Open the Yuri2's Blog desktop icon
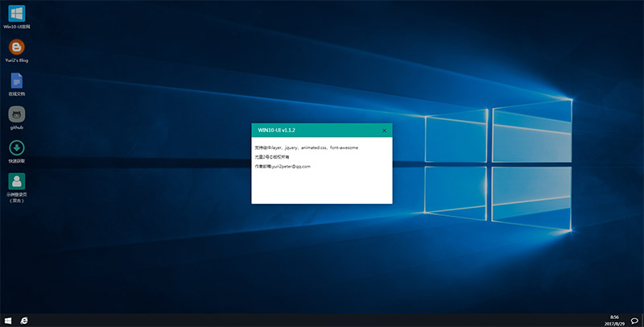Image resolution: width=644 pixels, height=327 pixels. click(x=16, y=48)
